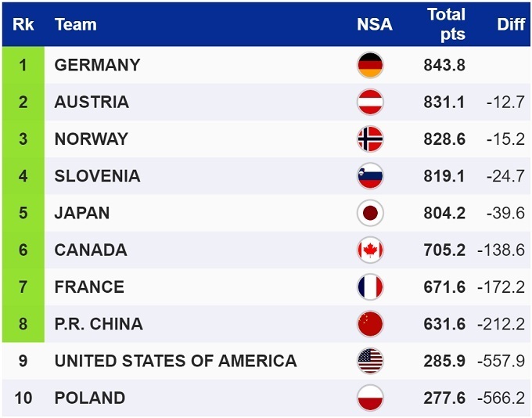This screenshot has height=418, width=532.
Task: Click Slovenia's round flag icon
Action: pyautogui.click(x=370, y=176)
